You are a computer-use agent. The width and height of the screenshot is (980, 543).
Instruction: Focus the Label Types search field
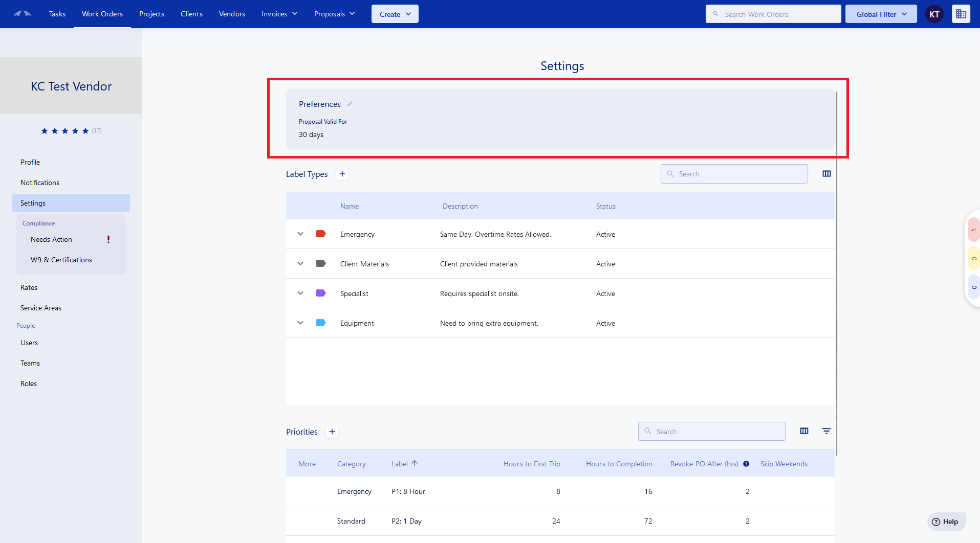coord(734,174)
